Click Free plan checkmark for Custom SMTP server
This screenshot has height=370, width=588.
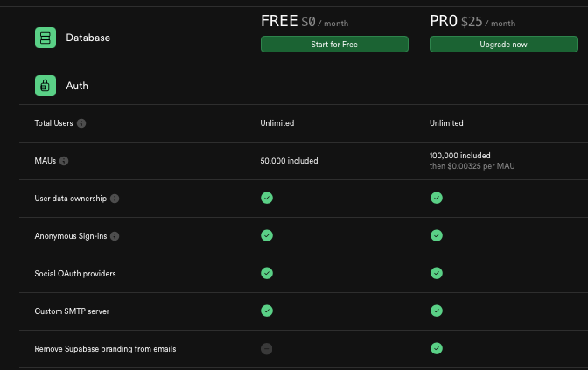267,311
